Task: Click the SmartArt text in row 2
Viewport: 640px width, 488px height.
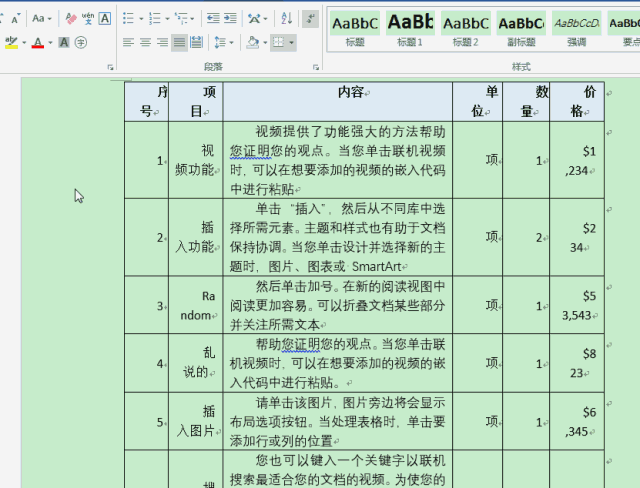Action: (x=377, y=266)
